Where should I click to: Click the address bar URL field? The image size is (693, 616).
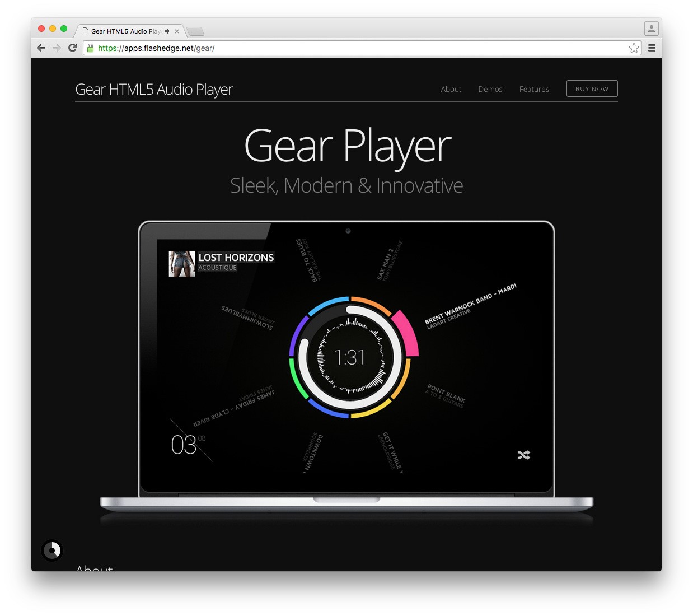(362, 48)
